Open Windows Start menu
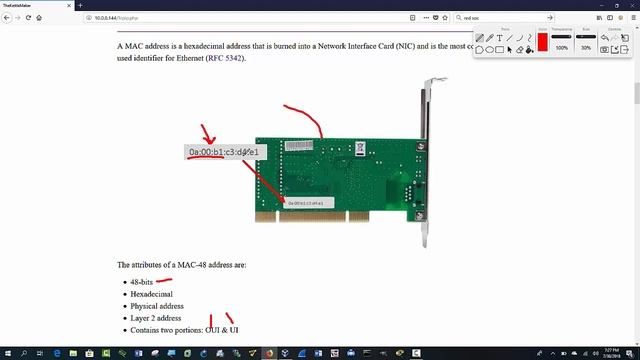The image size is (640, 360). coord(7,353)
